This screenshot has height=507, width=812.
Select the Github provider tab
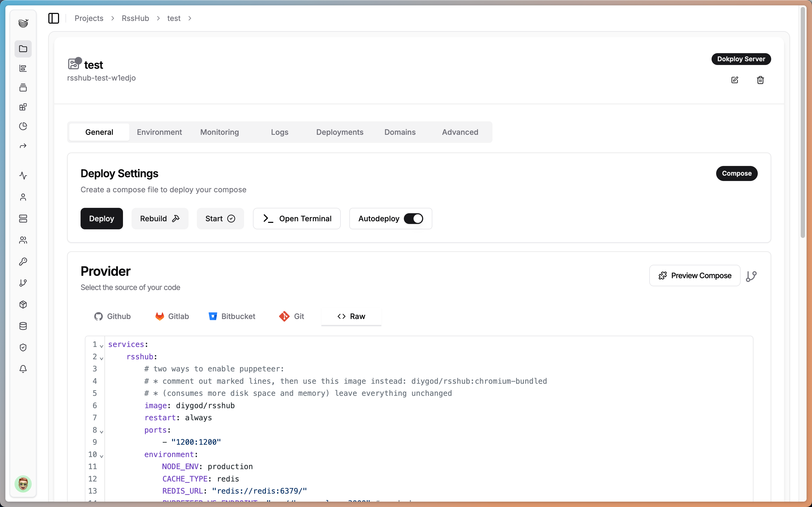tap(113, 316)
